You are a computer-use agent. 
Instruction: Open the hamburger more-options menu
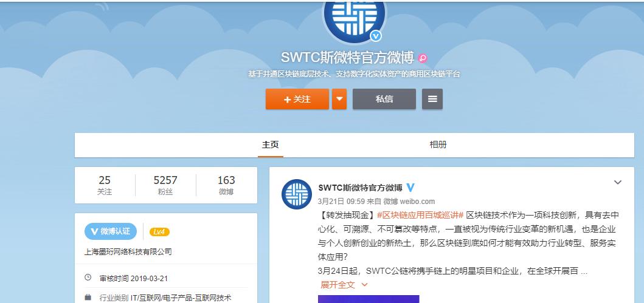tap(432, 99)
